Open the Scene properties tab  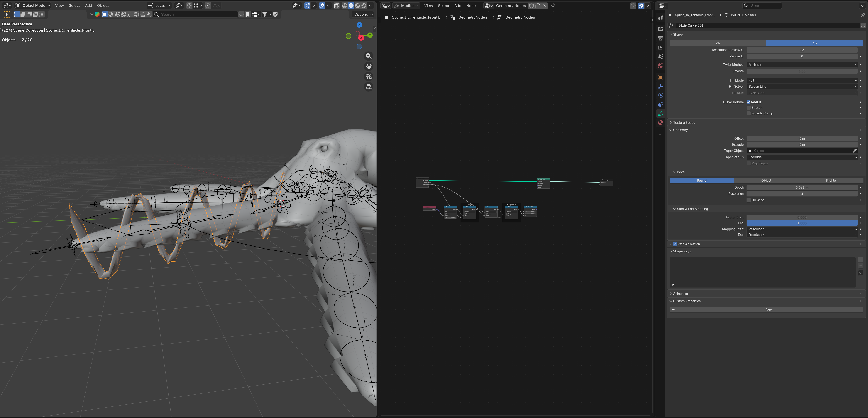tap(660, 56)
